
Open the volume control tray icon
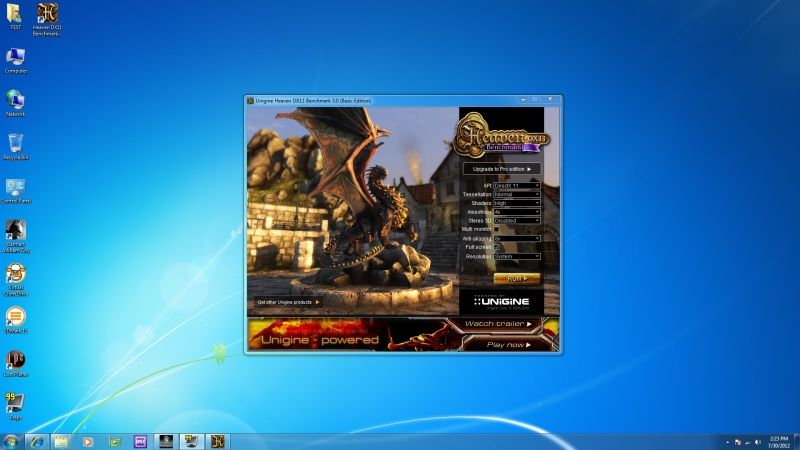[758, 442]
